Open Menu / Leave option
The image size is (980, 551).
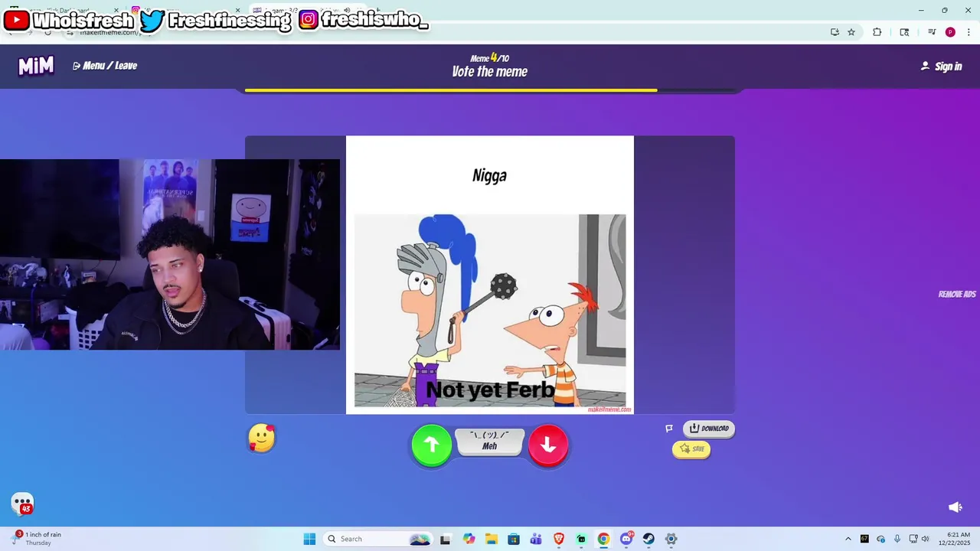click(105, 66)
